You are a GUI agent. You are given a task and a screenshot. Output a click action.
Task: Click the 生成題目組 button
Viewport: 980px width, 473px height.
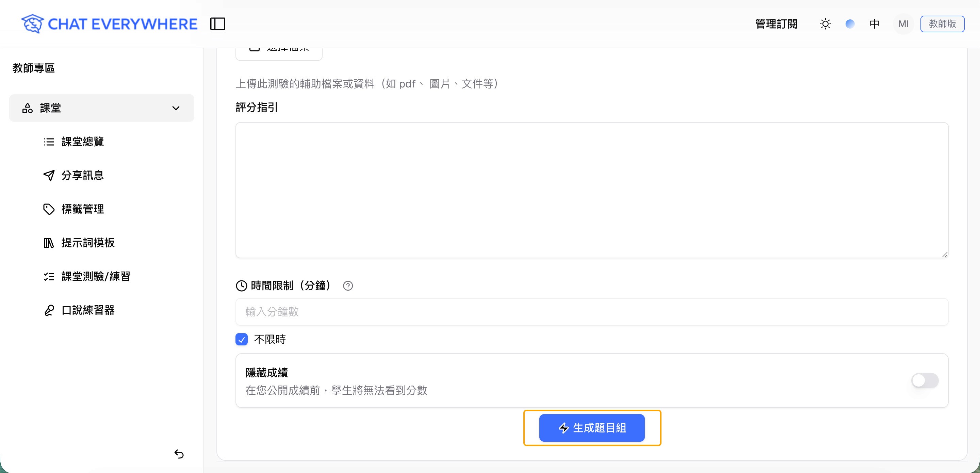pos(592,428)
